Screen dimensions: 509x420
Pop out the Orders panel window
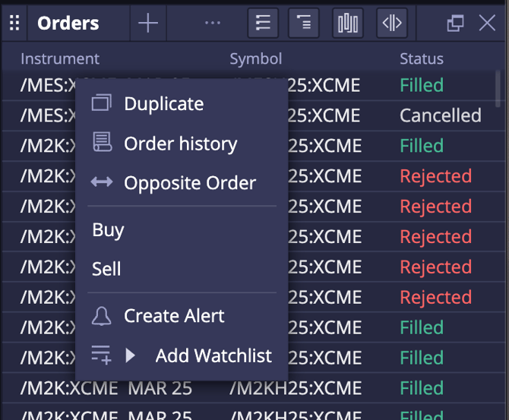(455, 24)
